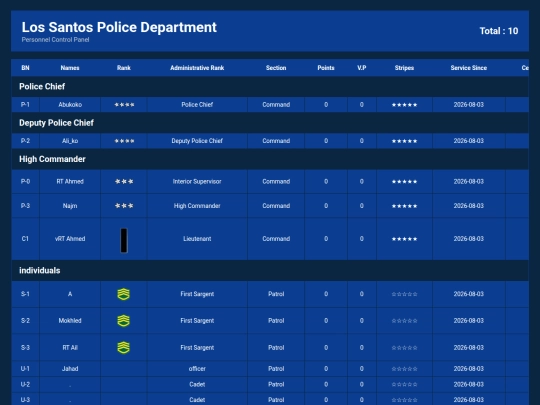Click the Los Santos Police Department title

(119, 27)
